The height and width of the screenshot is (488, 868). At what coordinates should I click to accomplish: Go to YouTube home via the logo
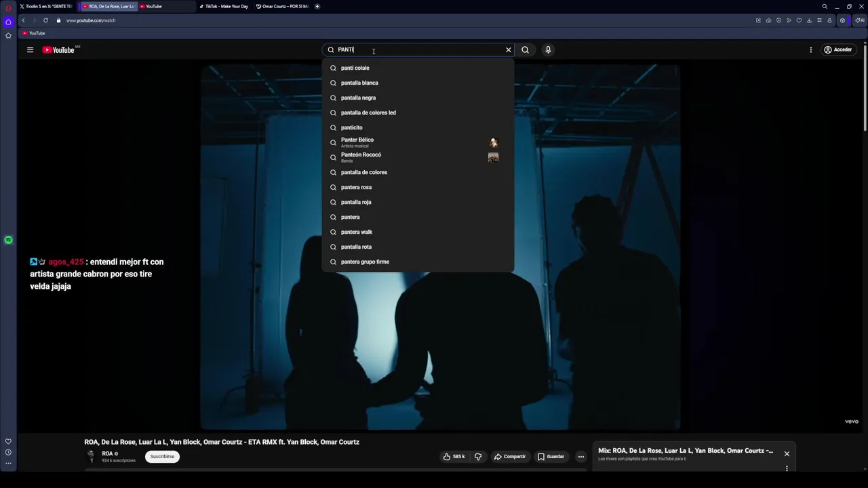point(58,49)
